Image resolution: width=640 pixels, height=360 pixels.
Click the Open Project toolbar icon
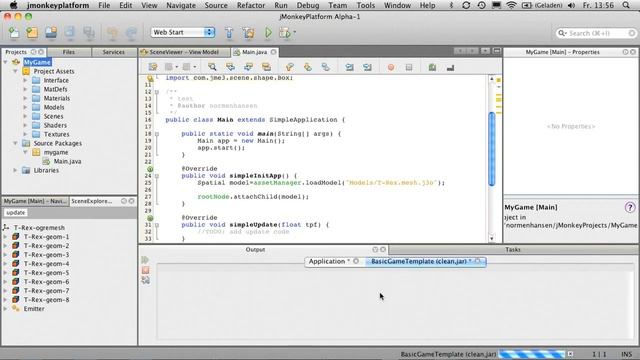(51, 33)
